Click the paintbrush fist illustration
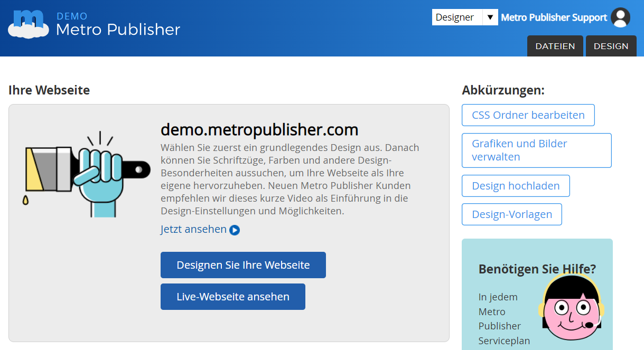This screenshot has height=350, width=644. [x=87, y=175]
